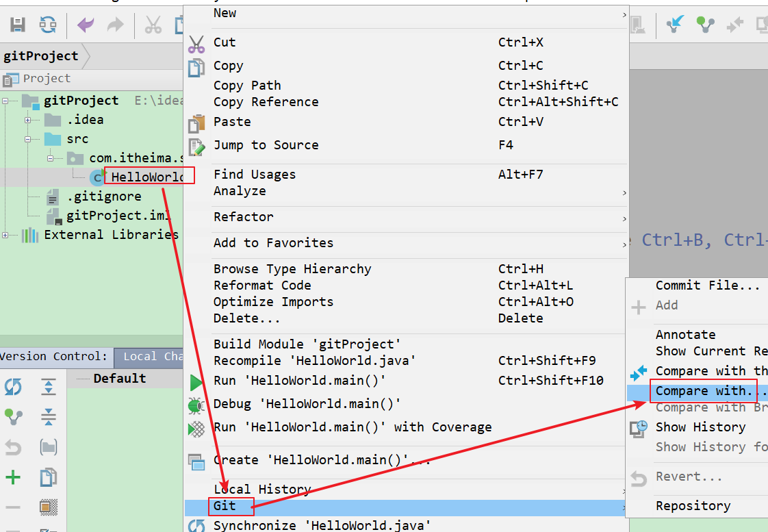Collapse the gitProject root tree node

(5, 101)
